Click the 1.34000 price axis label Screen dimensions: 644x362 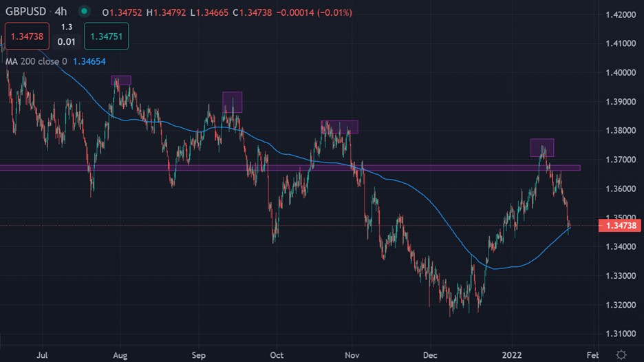[x=621, y=246]
